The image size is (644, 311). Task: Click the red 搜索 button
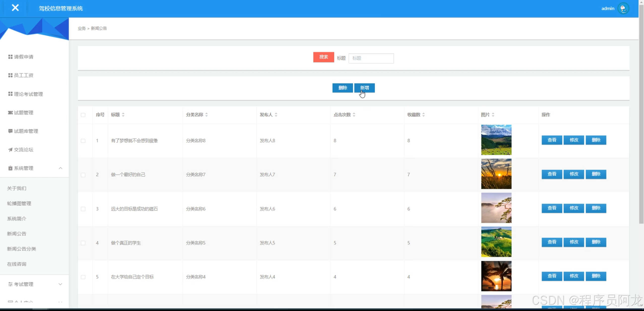pyautogui.click(x=323, y=57)
